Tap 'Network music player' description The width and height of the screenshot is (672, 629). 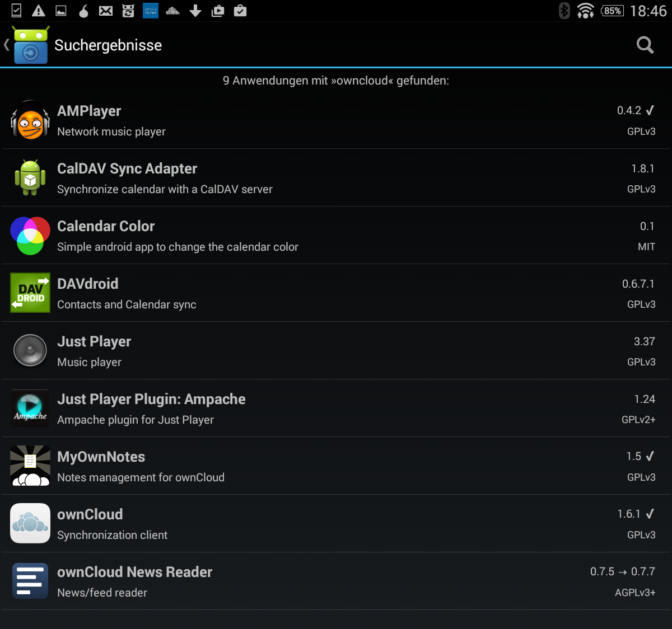[x=111, y=132]
